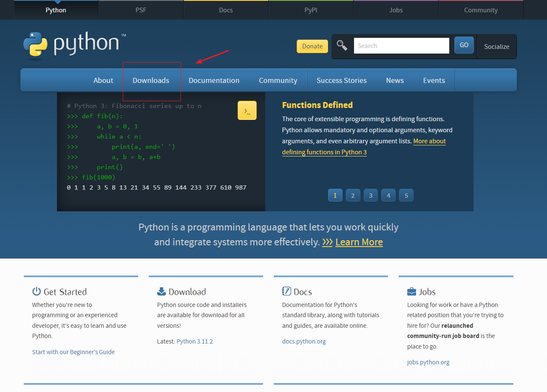Click the Functions Defined heading
Image resolution: width=547 pixels, height=392 pixels.
(x=317, y=105)
